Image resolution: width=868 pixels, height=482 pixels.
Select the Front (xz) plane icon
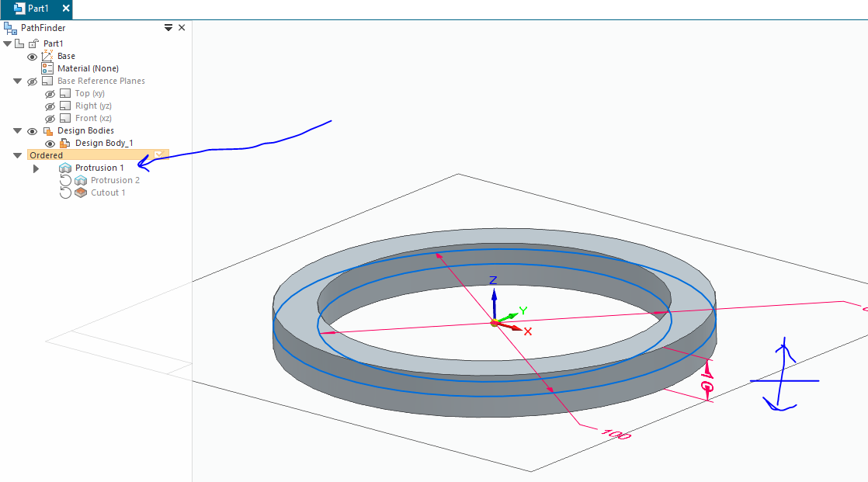coord(65,118)
